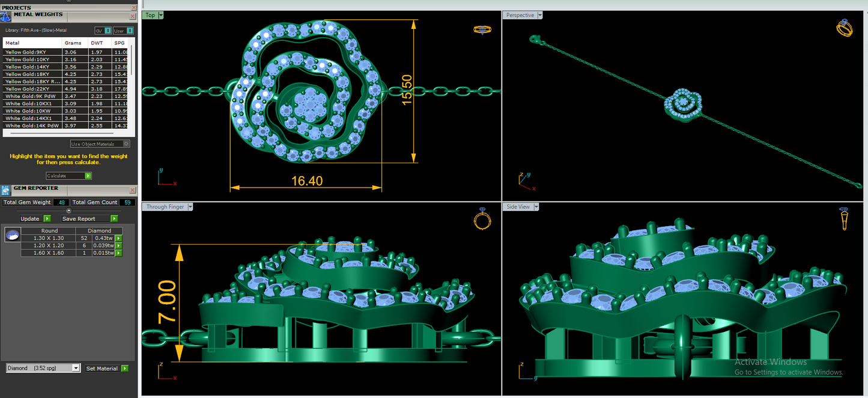The height and width of the screenshot is (398, 868).
Task: Click green arrow on 1.30 X 1.30 row
Action: [x=119, y=239]
